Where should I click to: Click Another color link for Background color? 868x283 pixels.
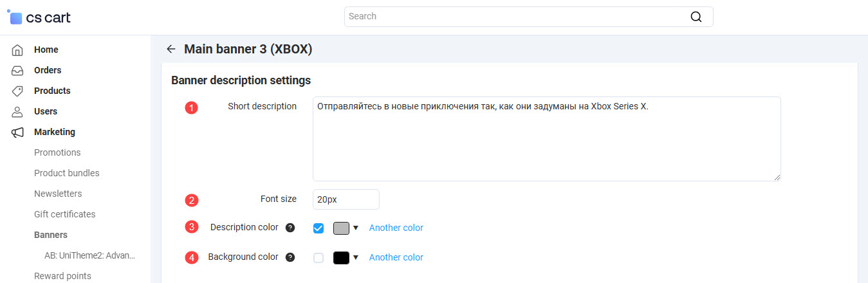[x=396, y=257]
